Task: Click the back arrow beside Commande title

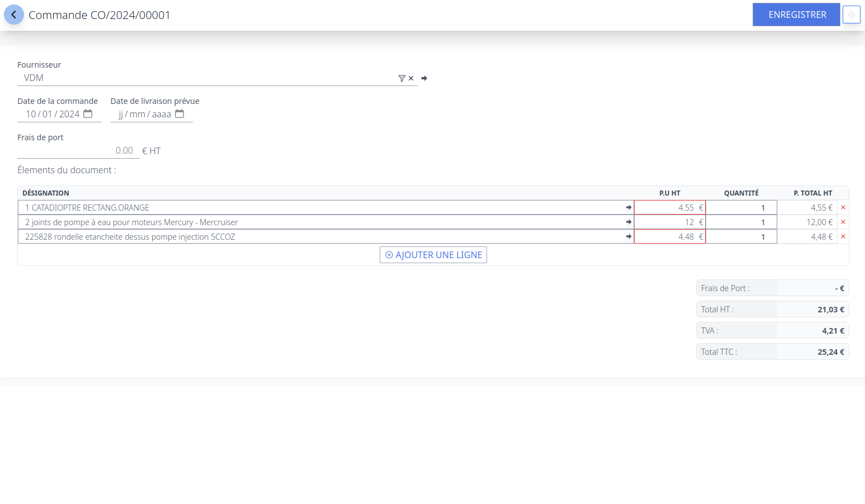Action: [x=14, y=15]
